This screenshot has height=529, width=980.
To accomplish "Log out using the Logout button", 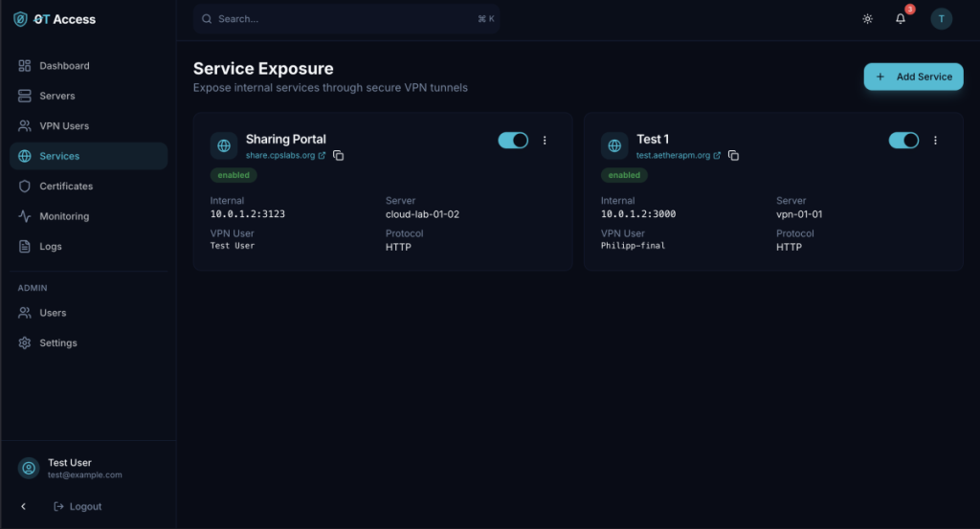I will click(x=78, y=506).
